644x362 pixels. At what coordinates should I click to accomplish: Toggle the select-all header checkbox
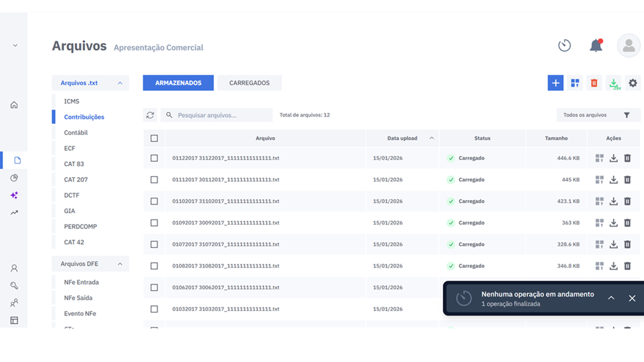click(x=154, y=138)
